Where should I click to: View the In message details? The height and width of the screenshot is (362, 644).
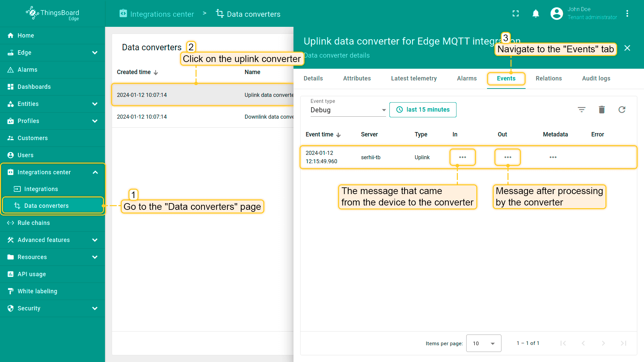pyautogui.click(x=462, y=157)
